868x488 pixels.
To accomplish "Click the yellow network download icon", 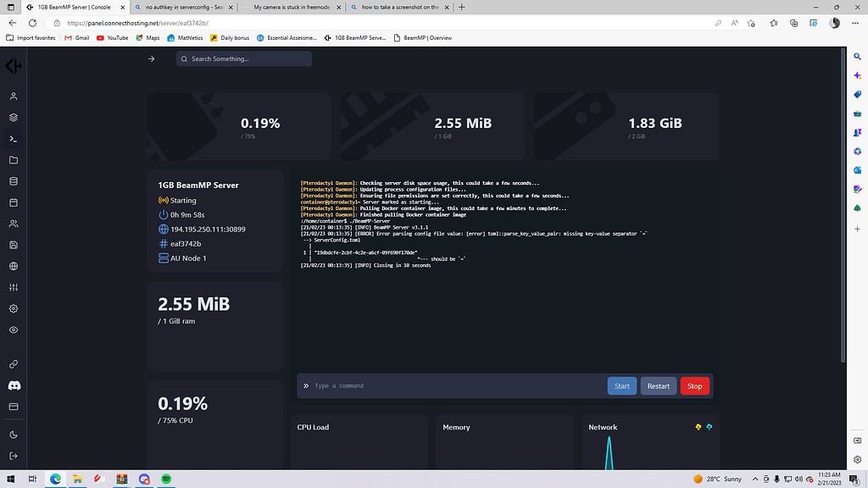I will tap(698, 427).
